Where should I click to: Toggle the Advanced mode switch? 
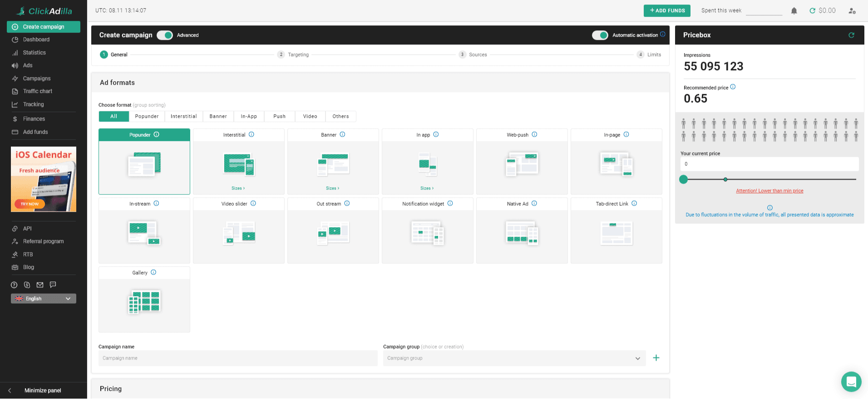pyautogui.click(x=165, y=35)
